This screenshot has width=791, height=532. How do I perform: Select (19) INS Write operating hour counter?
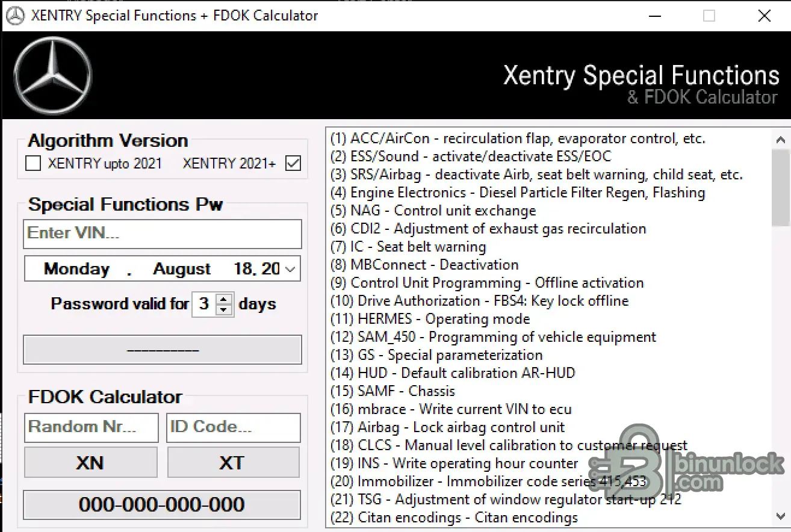[x=454, y=463]
